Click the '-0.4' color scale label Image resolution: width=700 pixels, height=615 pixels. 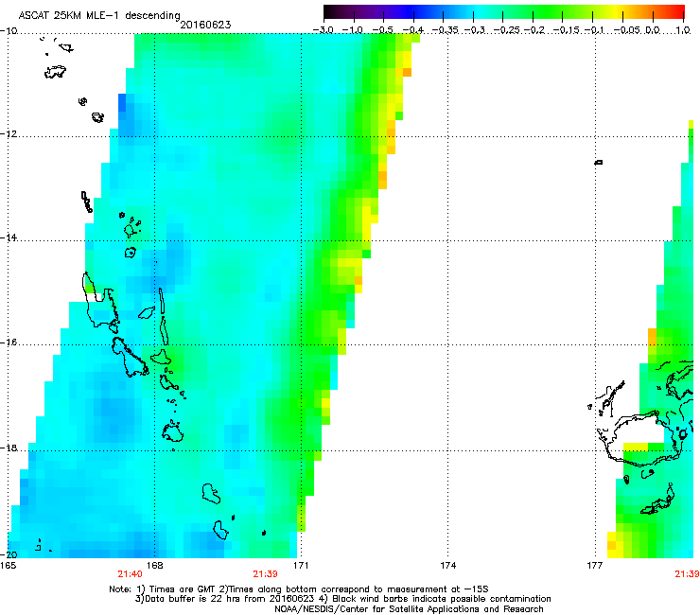412,30
